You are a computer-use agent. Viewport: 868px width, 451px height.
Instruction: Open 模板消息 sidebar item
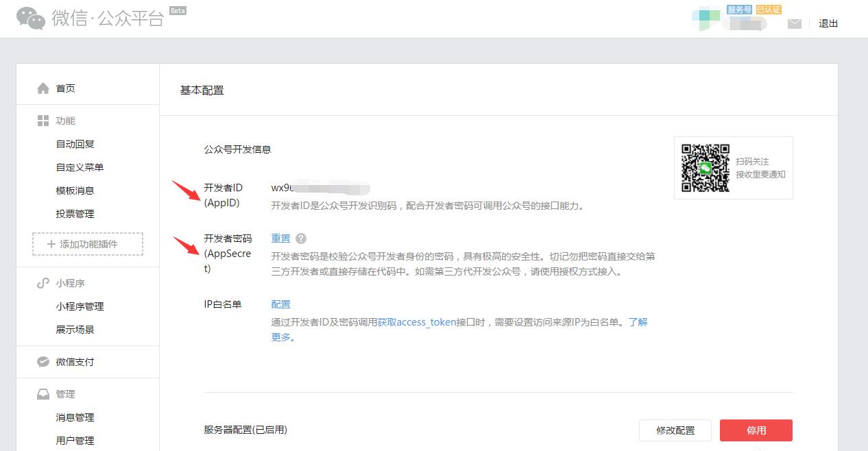click(75, 191)
